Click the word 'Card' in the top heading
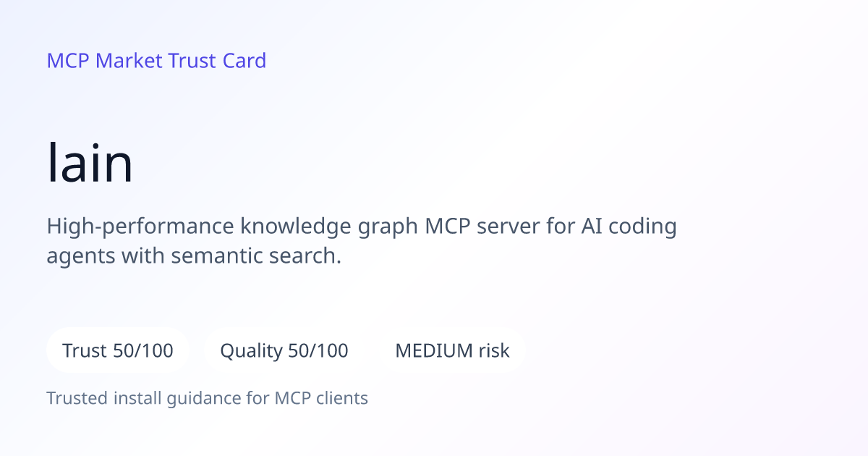 (244, 60)
